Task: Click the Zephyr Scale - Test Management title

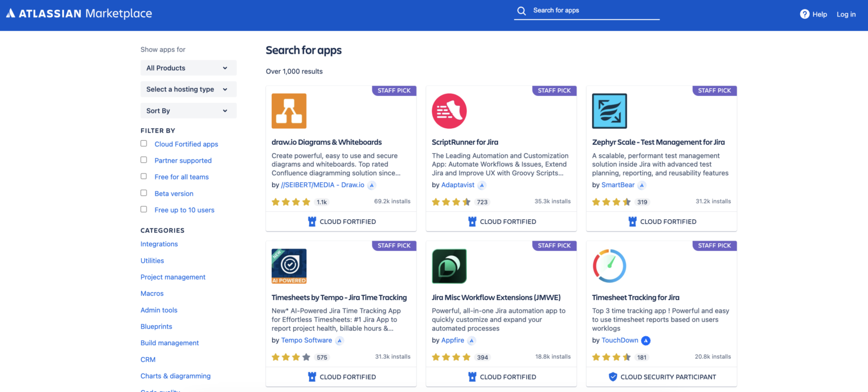Action: point(658,142)
